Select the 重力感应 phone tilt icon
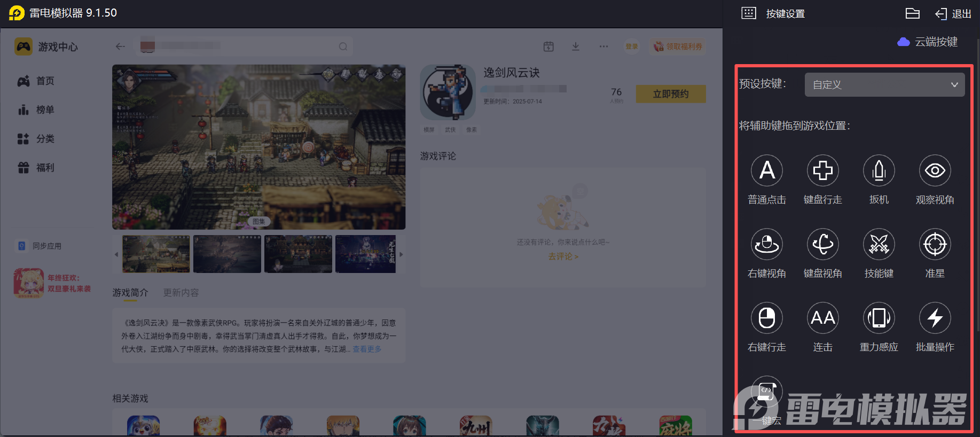This screenshot has width=980, height=437. tap(879, 318)
